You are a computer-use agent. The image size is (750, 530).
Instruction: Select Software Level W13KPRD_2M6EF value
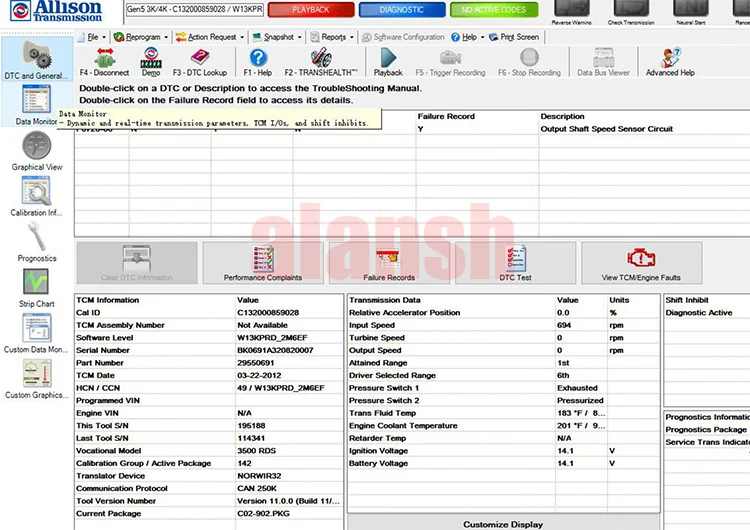[272, 338]
